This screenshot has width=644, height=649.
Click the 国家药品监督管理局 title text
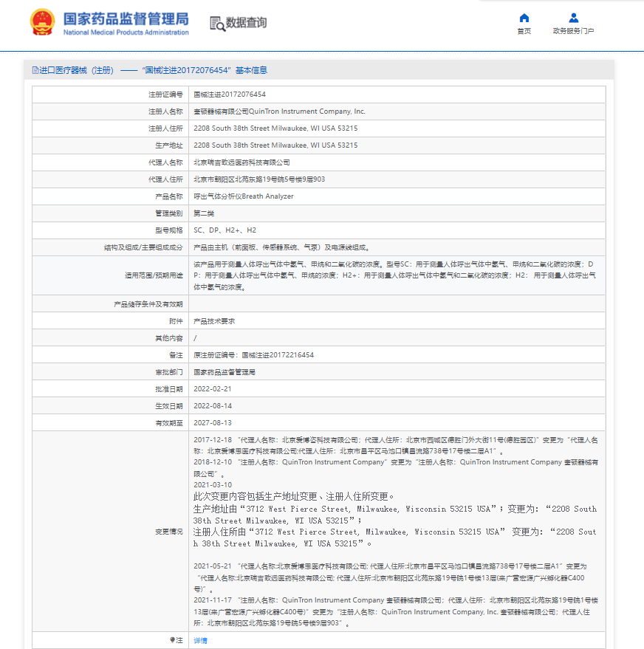point(126,19)
